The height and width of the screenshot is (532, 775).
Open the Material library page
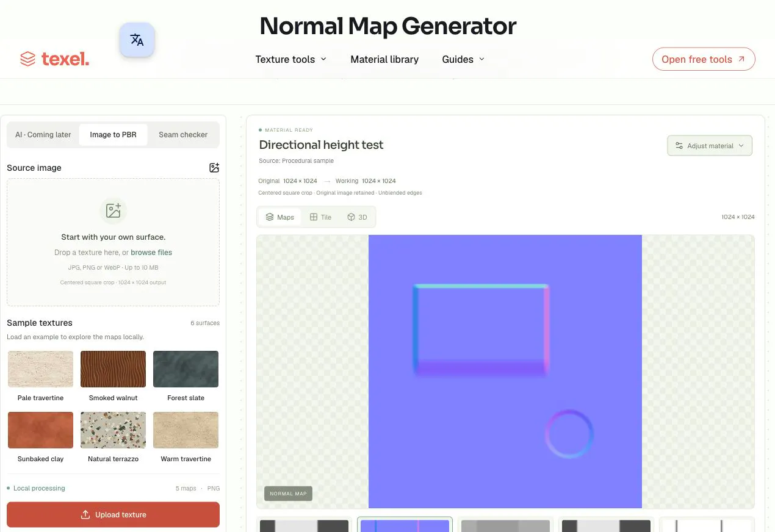click(384, 59)
